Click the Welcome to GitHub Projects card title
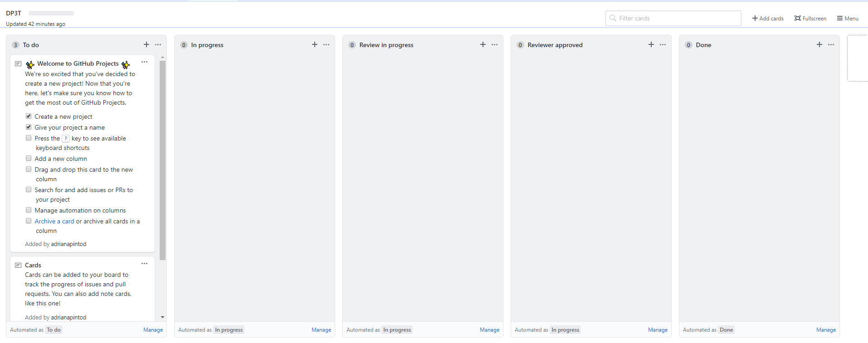The width and height of the screenshot is (868, 343). pos(78,64)
